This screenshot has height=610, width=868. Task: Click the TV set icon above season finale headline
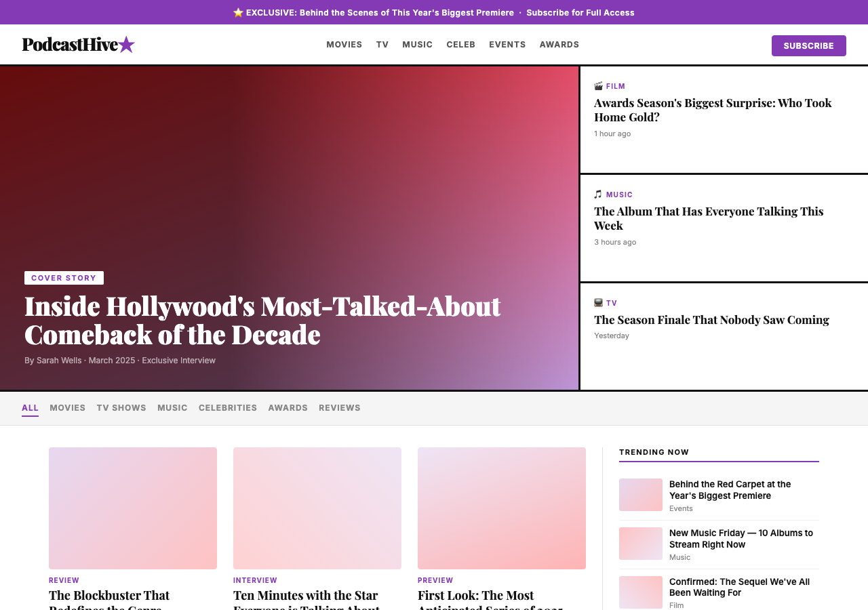(x=597, y=302)
